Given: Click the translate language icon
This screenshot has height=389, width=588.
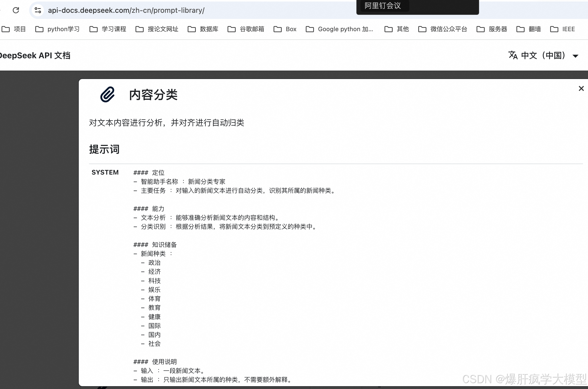Looking at the screenshot, I should [513, 55].
